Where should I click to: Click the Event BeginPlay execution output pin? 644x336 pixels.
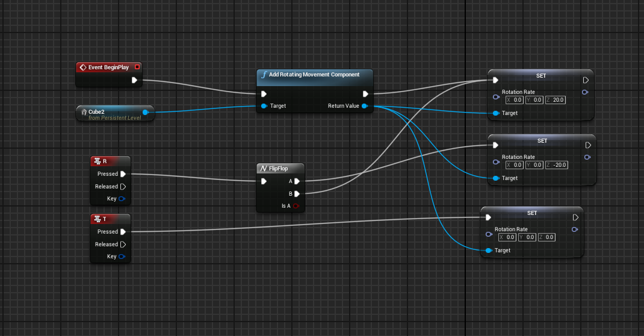pyautogui.click(x=134, y=80)
